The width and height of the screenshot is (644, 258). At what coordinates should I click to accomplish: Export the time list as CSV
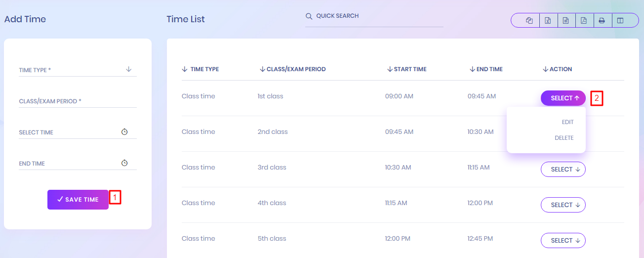click(566, 21)
